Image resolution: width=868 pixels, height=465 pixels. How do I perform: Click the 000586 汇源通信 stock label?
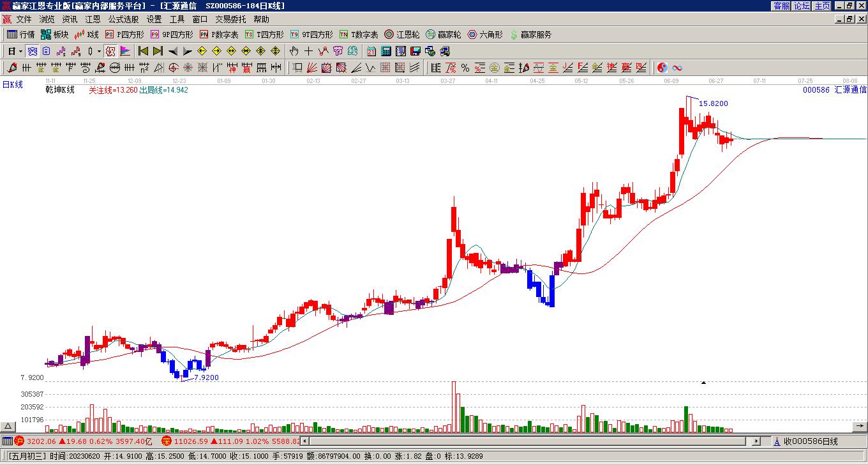click(x=835, y=90)
